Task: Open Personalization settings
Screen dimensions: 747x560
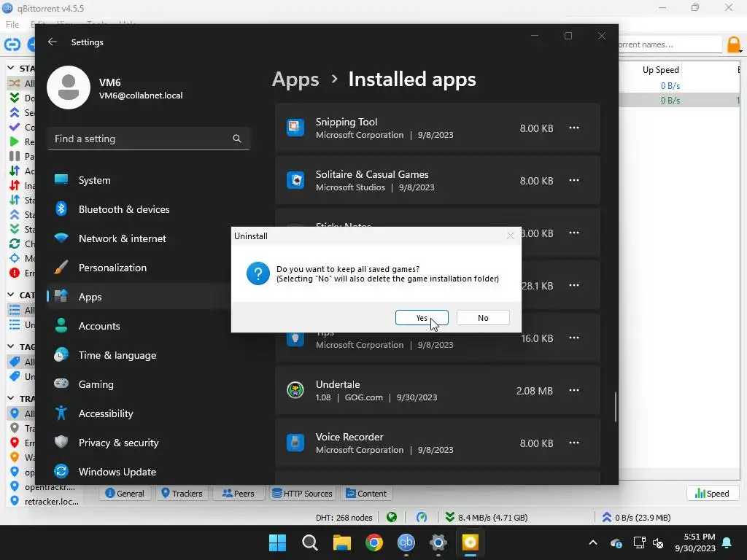Action: [112, 268]
